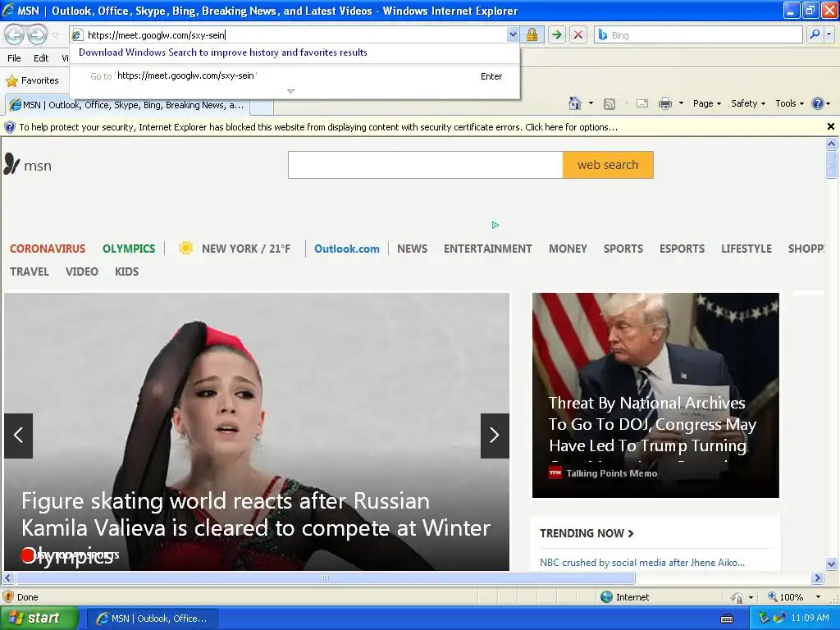840x630 pixels.
Task: Click the MSN web search text field
Action: coord(426,165)
